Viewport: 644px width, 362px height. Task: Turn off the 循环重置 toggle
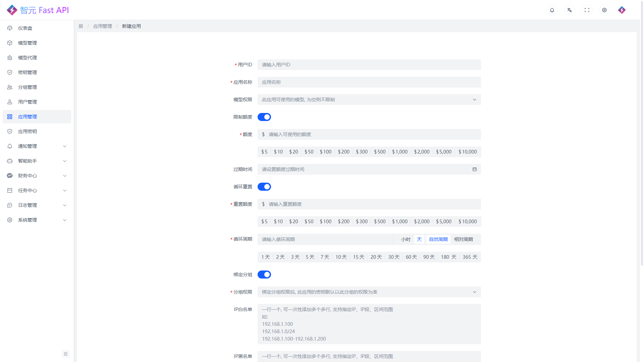point(264,187)
